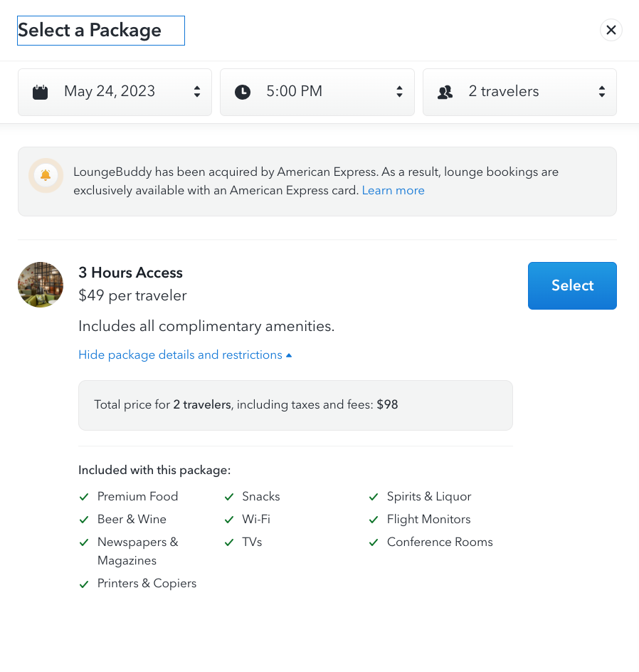Image resolution: width=639 pixels, height=672 pixels.
Task: Click the checkmark beside Snacks
Action: [229, 497]
